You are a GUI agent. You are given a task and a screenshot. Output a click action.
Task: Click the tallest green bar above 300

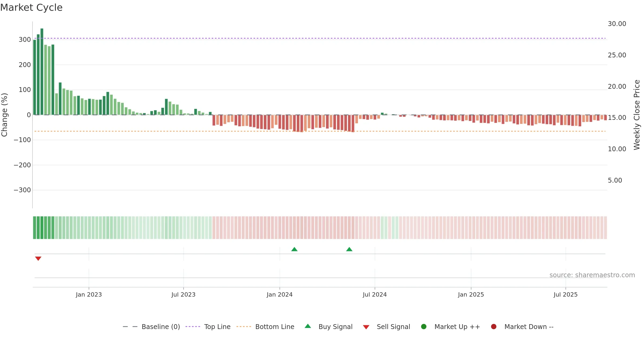tap(42, 72)
